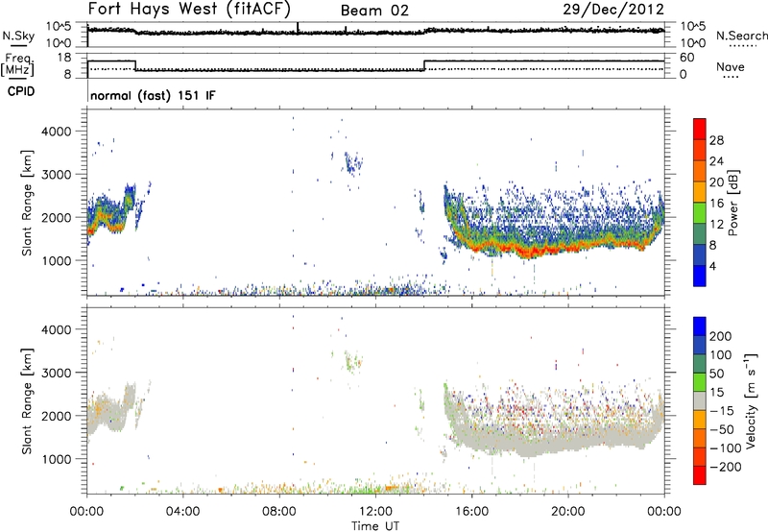This screenshot has width=768, height=532.
Task: Click "1000" tick in the power panel
Action: [x=57, y=260]
